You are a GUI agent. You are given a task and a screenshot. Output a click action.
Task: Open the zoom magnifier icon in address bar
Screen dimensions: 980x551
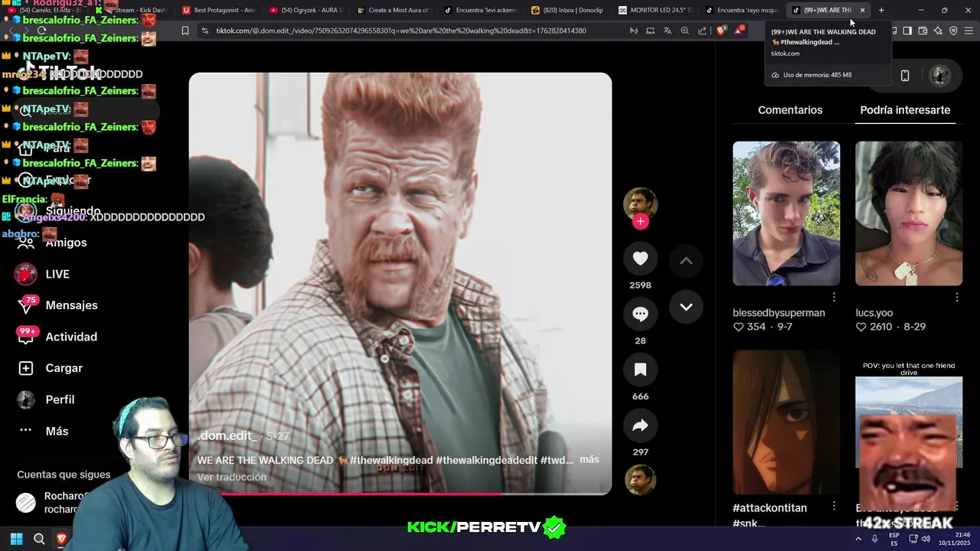tap(684, 31)
